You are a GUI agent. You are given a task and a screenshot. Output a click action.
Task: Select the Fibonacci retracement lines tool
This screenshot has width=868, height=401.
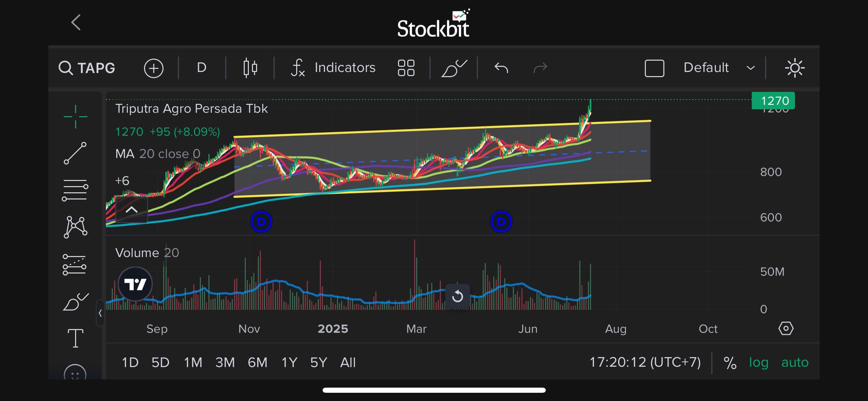[75, 190]
